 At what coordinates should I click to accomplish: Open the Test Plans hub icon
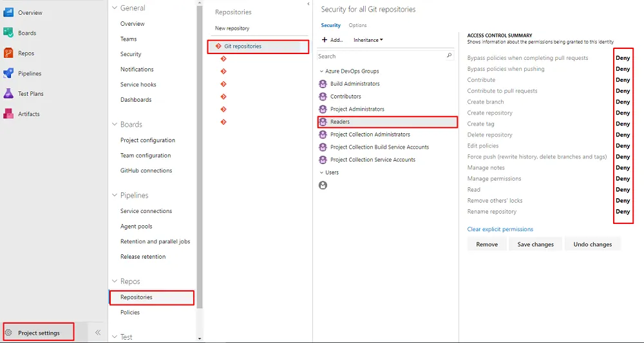8,93
